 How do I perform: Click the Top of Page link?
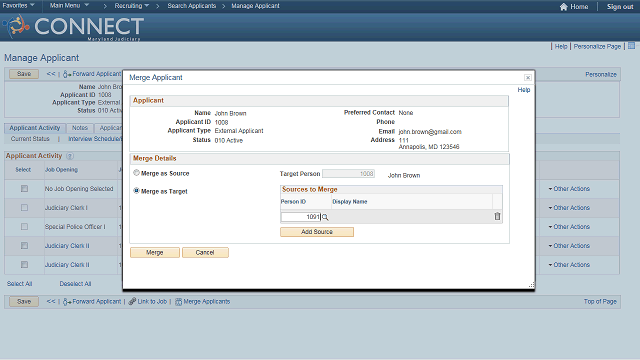[x=600, y=302]
